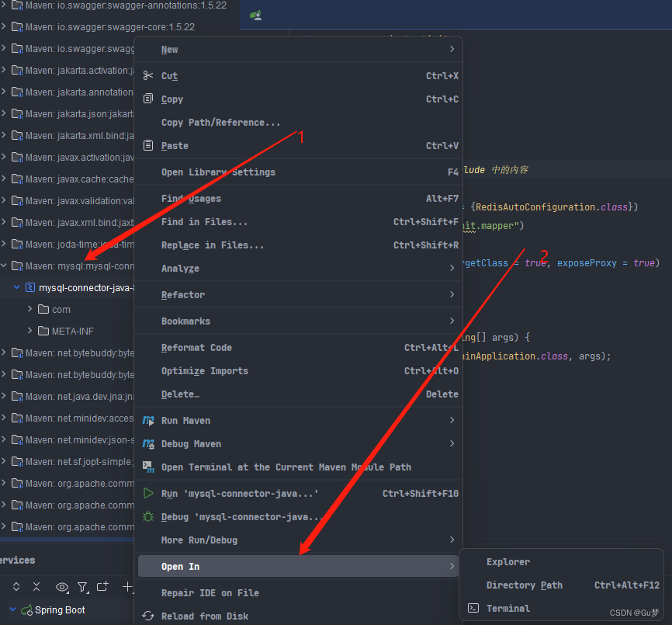This screenshot has height=625, width=672.
Task: Click the filter icon in the Services toolbar
Action: (x=81, y=588)
